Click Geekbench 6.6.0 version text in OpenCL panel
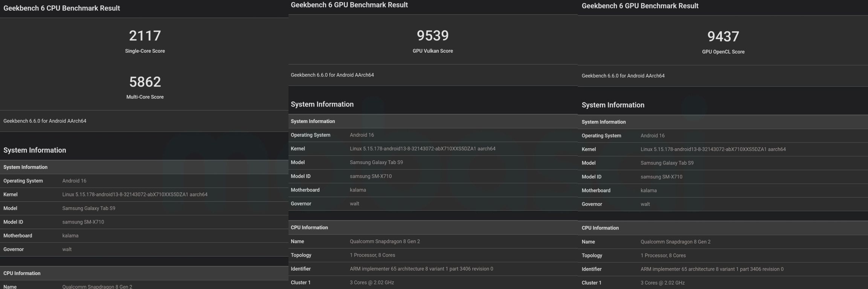The height and width of the screenshot is (289, 868). coord(623,76)
